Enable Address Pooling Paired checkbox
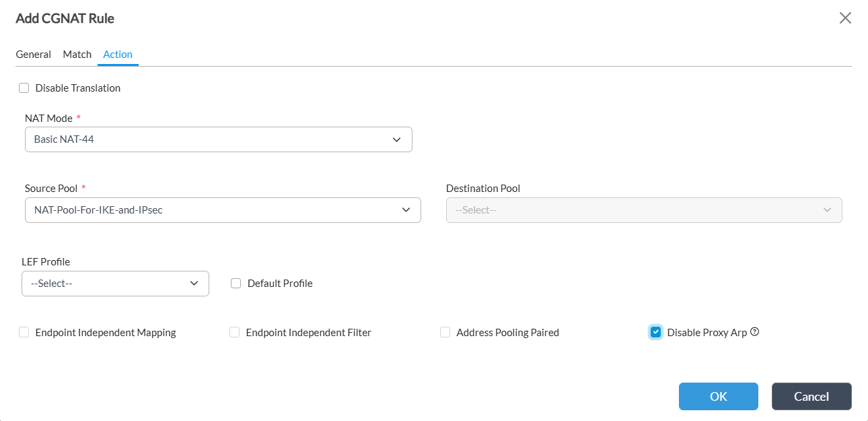The width and height of the screenshot is (868, 421). point(445,332)
